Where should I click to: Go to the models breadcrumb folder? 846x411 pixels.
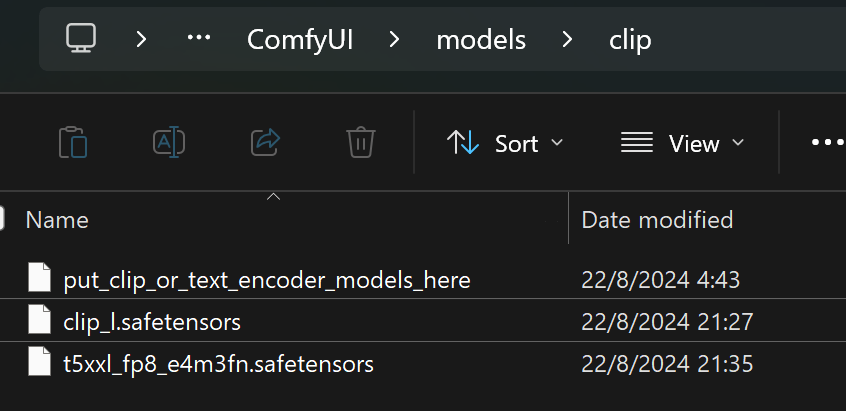pos(481,39)
